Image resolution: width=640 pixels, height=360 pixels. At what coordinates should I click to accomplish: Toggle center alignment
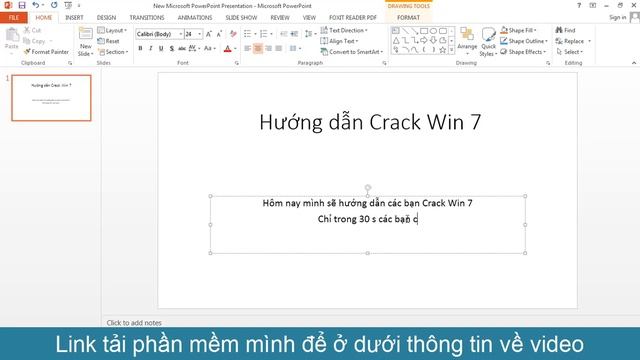(x=258, y=49)
